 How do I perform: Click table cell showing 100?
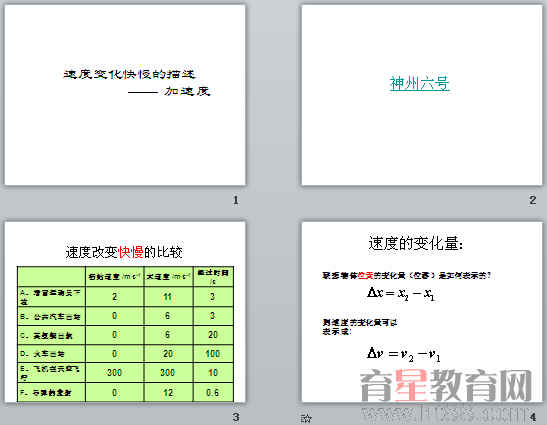(x=213, y=353)
